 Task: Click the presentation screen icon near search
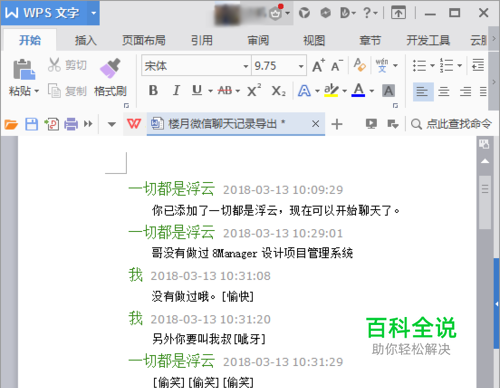tap(371, 124)
